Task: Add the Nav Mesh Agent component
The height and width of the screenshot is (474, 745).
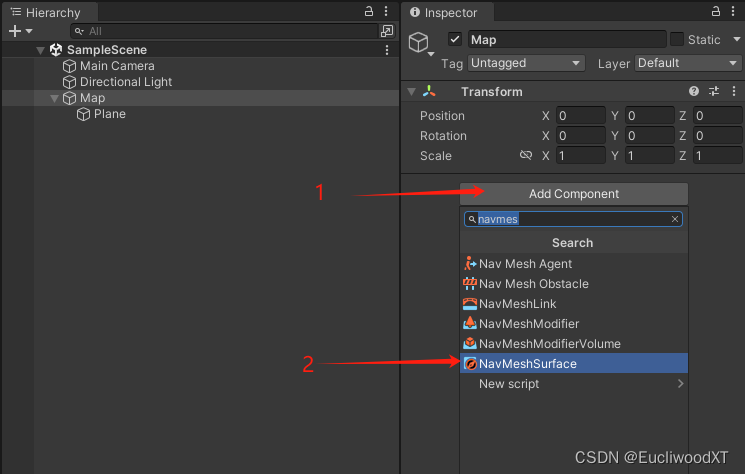Action: pyautogui.click(x=574, y=264)
